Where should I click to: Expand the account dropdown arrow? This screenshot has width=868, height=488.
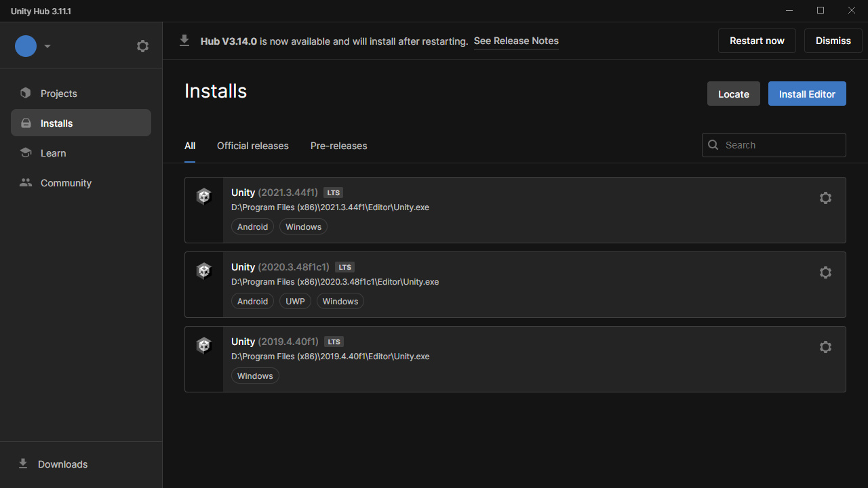coord(47,46)
